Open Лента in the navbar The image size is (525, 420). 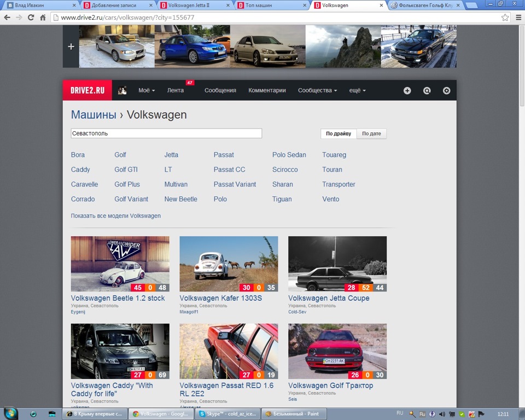point(176,90)
